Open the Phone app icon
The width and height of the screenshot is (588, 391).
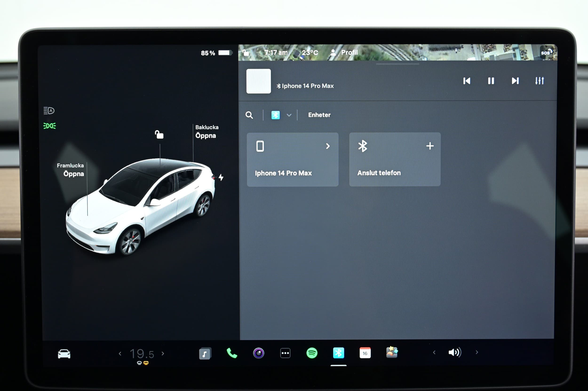pos(232,353)
